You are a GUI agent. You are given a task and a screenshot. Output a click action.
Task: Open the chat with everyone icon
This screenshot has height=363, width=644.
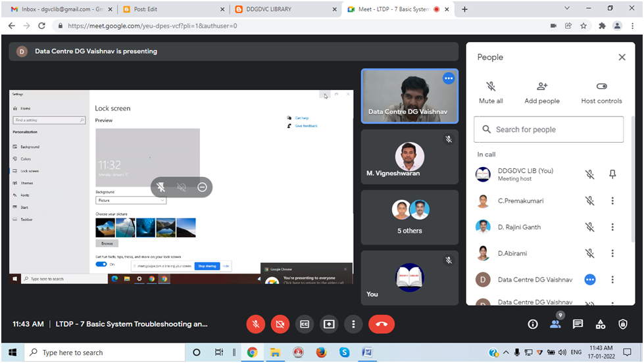click(x=578, y=324)
